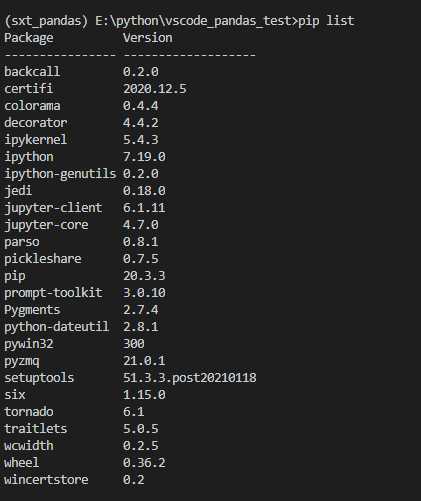Click the 'python-dateutil' package name
The image size is (421, 501).
tap(57, 327)
